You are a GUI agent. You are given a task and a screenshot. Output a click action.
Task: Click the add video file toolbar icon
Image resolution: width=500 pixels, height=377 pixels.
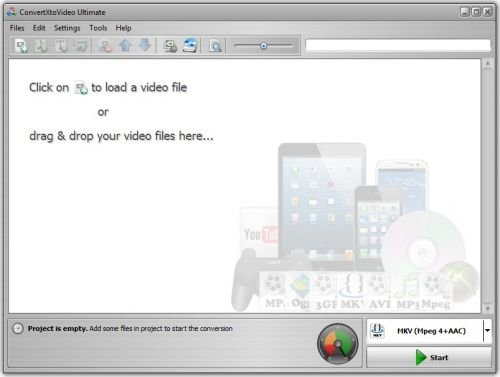[x=22, y=46]
